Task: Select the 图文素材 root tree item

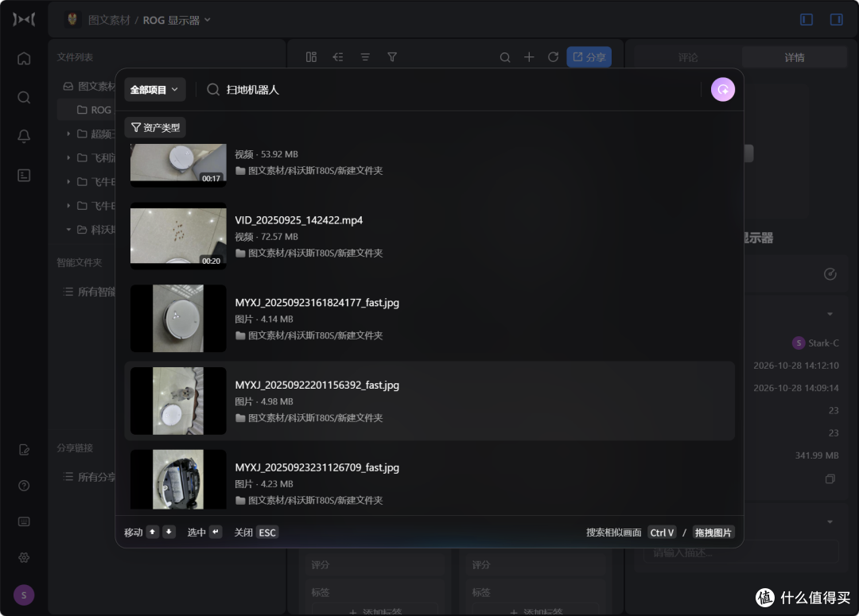Action: (x=89, y=86)
